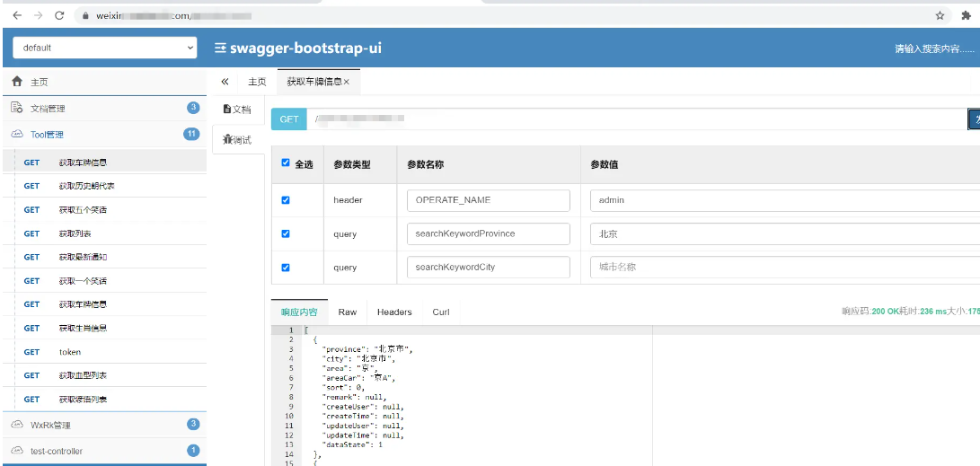Image resolution: width=980 pixels, height=466 pixels.
Task: Go back with the browser back arrow
Action: (x=17, y=15)
